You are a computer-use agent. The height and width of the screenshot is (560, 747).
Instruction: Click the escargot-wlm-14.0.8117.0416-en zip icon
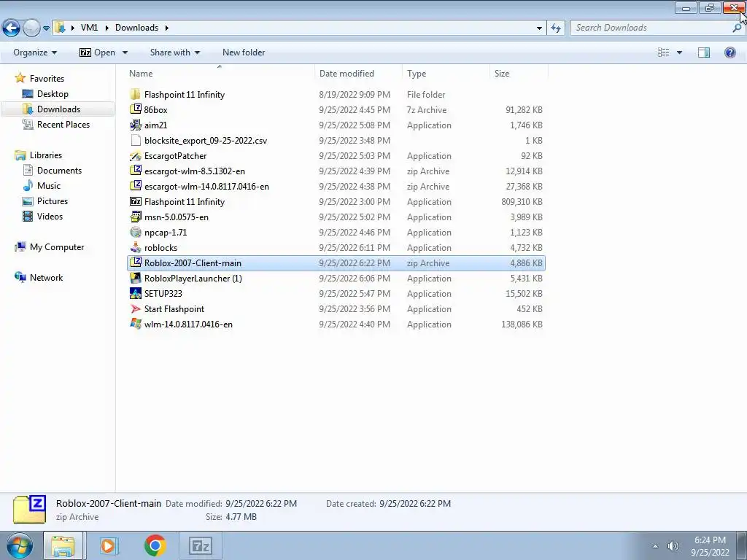136,186
